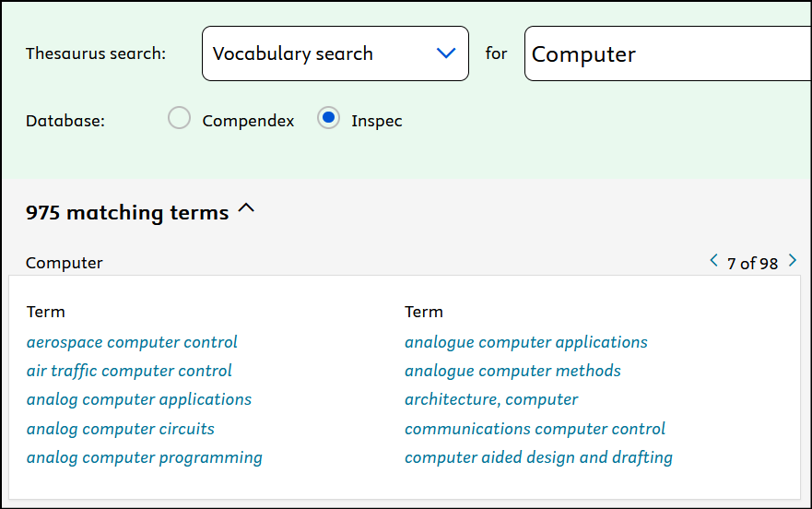Open computer aided design and drafting term
Screen dimensions: 812x509
[x=538, y=457]
